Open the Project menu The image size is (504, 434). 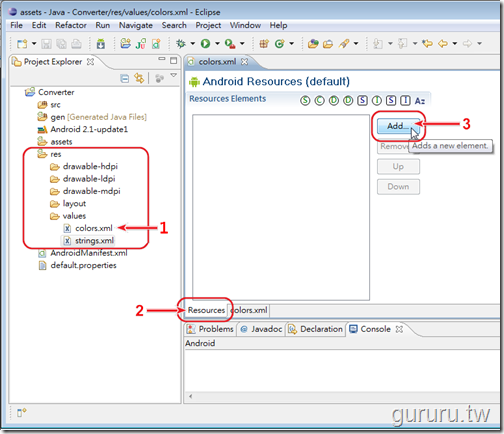coord(208,25)
